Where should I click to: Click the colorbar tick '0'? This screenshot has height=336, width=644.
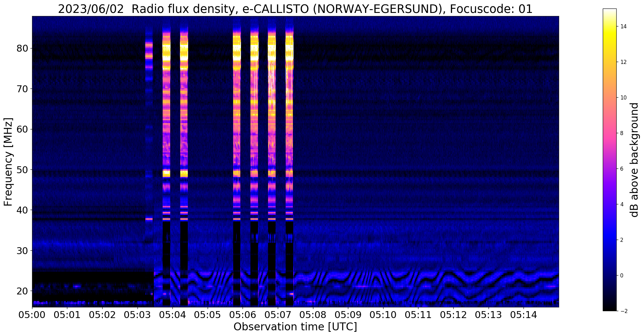(622, 276)
